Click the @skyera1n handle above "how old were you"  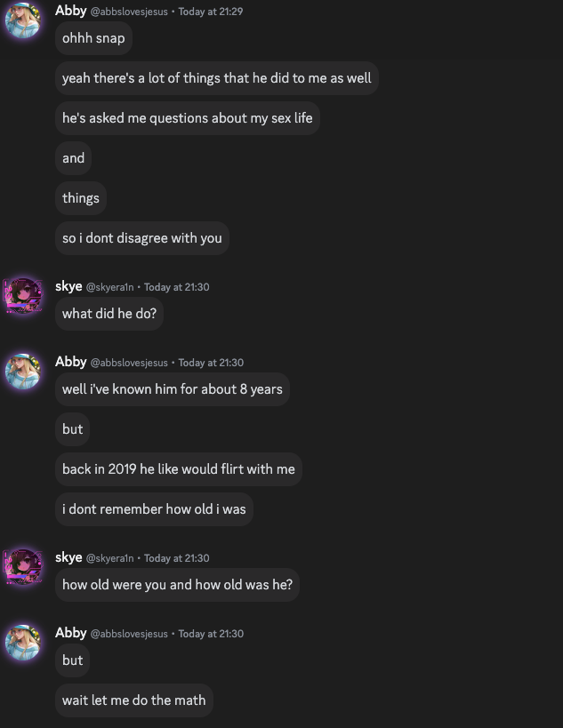click(x=109, y=558)
